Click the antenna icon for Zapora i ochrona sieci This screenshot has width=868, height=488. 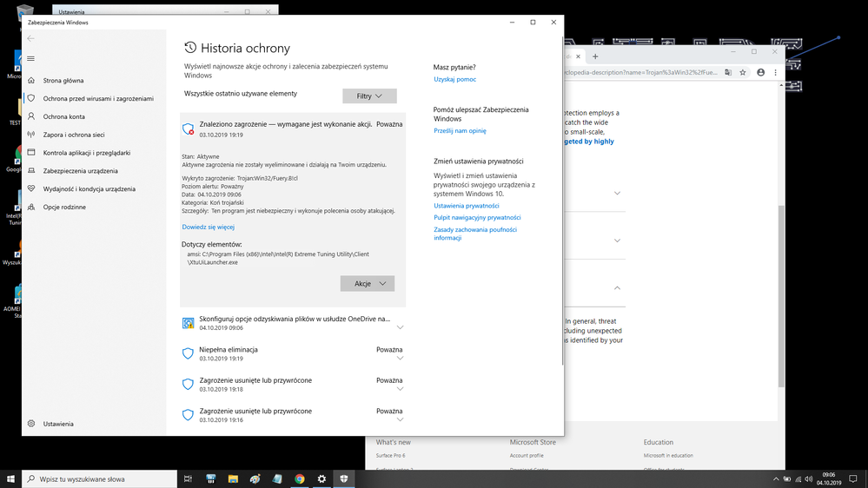click(x=31, y=135)
